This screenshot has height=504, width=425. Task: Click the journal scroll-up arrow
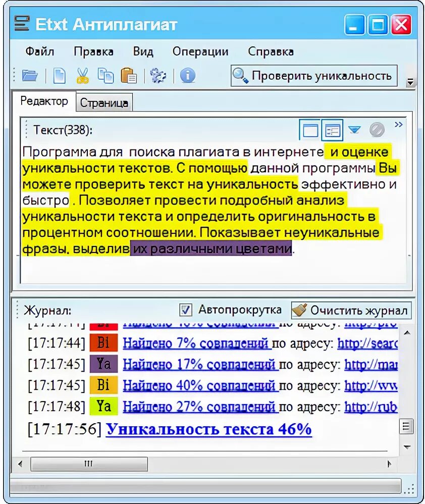(407, 333)
